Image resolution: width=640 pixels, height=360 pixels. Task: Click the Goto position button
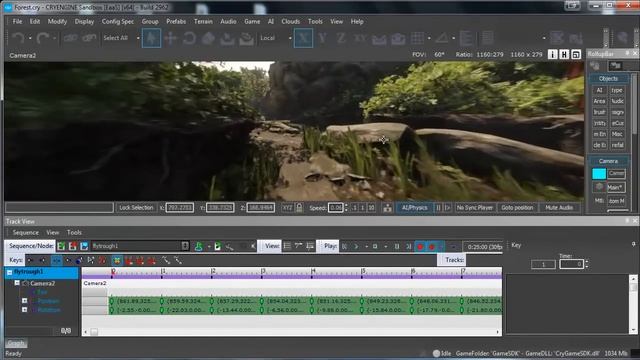click(x=517, y=208)
